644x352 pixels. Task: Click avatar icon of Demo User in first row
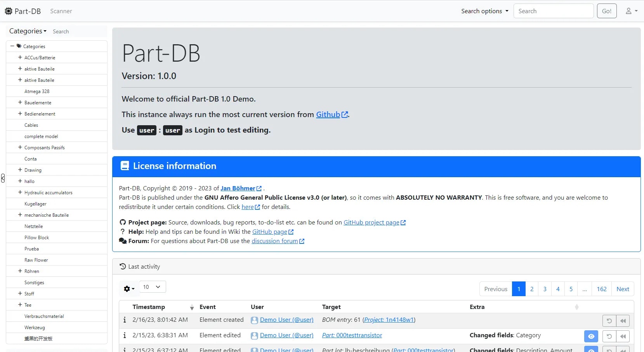click(254, 320)
